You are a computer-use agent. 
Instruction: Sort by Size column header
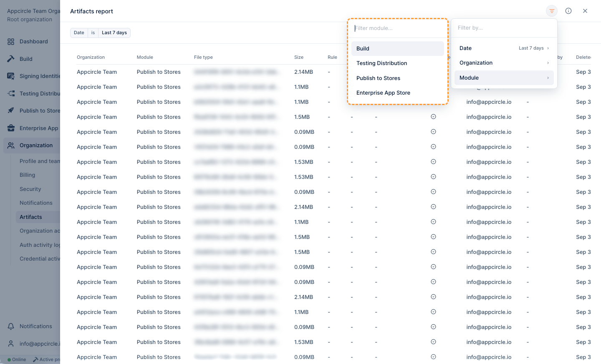pos(299,58)
